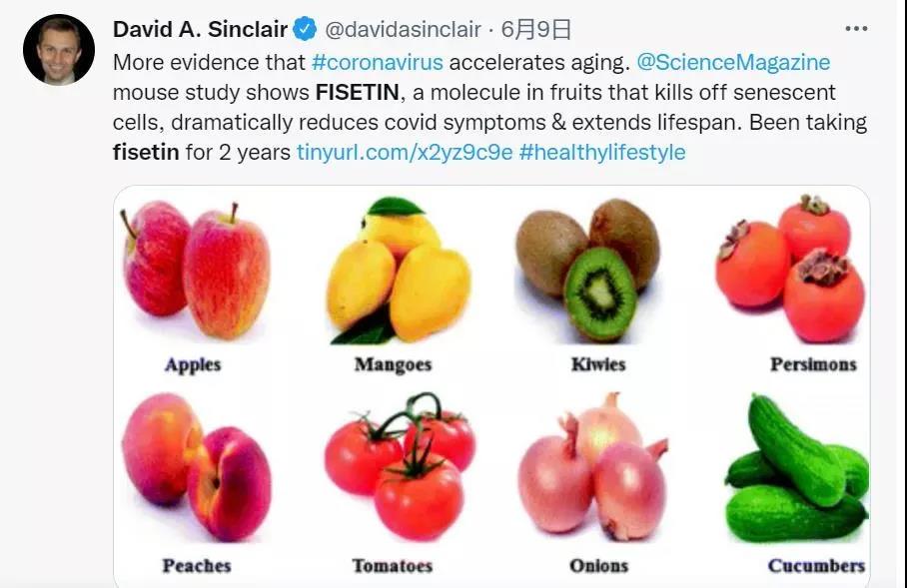This screenshot has width=907, height=588.
Task: Open the #coronavirus hashtag
Action: tap(378, 62)
